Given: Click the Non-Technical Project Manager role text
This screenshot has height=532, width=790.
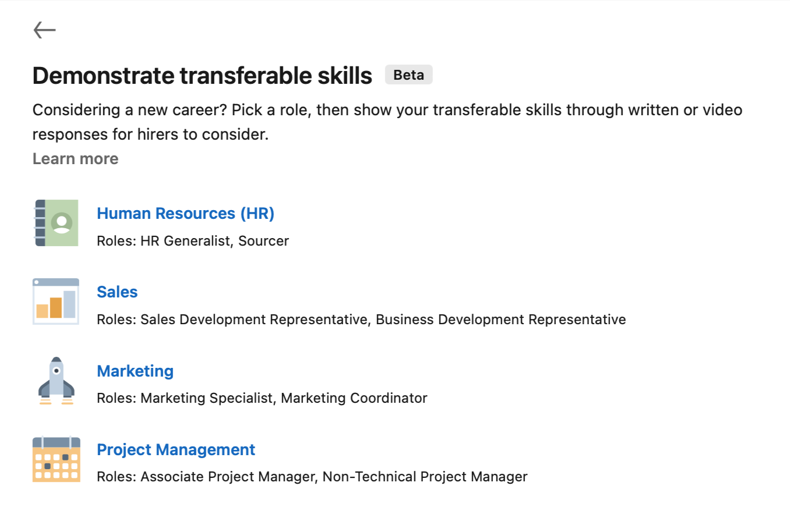Looking at the screenshot, I should (x=425, y=477).
